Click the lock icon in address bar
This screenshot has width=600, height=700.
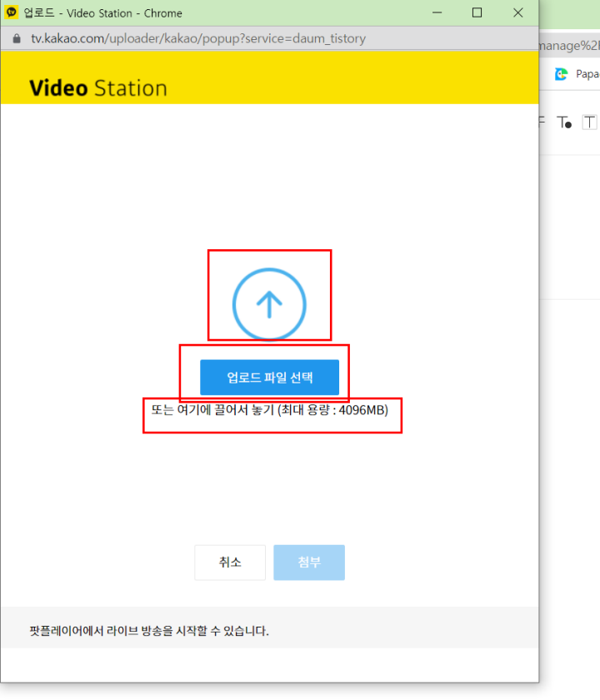(x=17, y=39)
